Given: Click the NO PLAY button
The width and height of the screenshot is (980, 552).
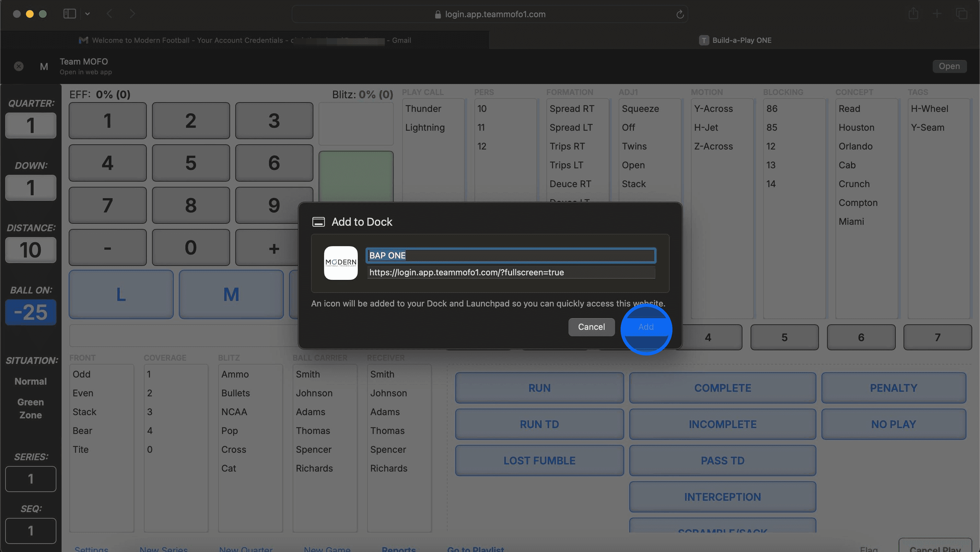Looking at the screenshot, I should (893, 424).
